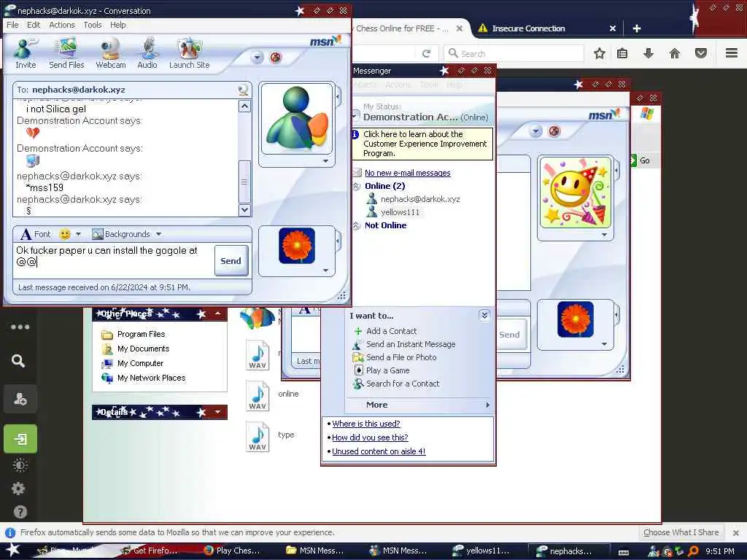Viewport: 747px width, 560px height.
Task: Focus the Firefox Search field
Action: (514, 53)
